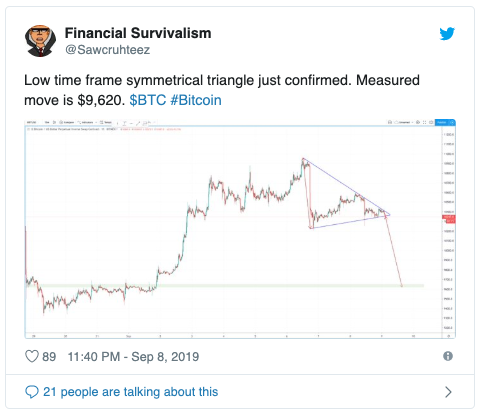The image size is (482, 416).
Task: Click the chart fullscreen icon
Action: point(424,122)
